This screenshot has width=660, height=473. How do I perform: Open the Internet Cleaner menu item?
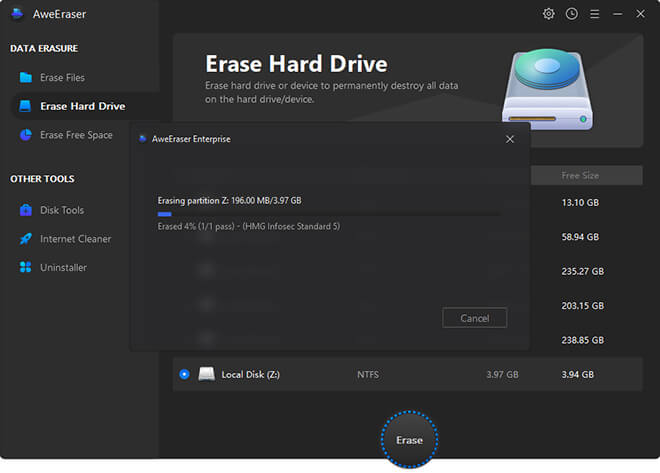coord(75,239)
